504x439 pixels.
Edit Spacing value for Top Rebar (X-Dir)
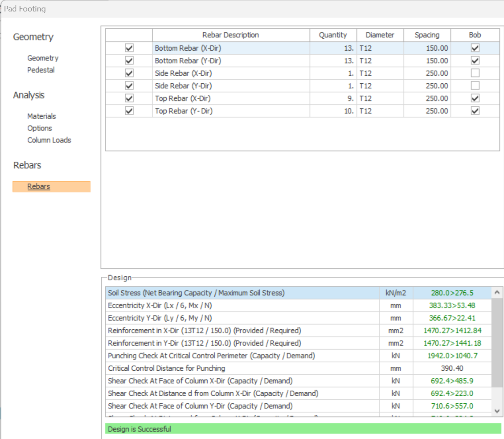[x=427, y=98]
